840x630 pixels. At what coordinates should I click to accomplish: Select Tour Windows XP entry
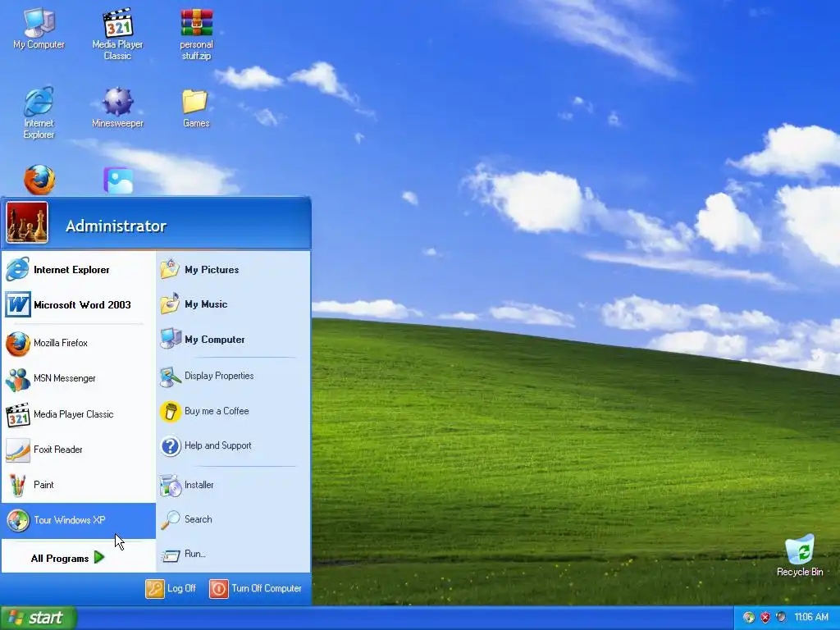point(78,520)
